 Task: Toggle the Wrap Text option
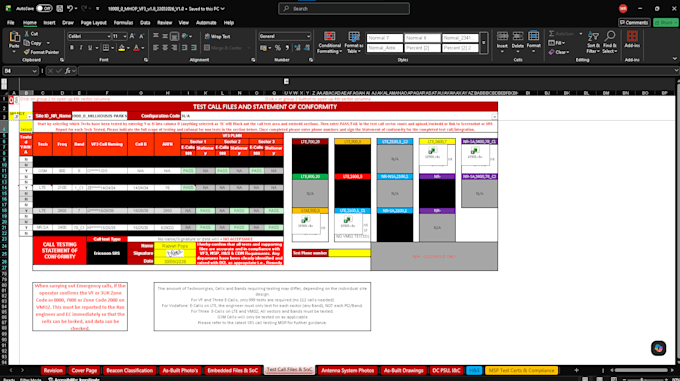[x=218, y=36]
